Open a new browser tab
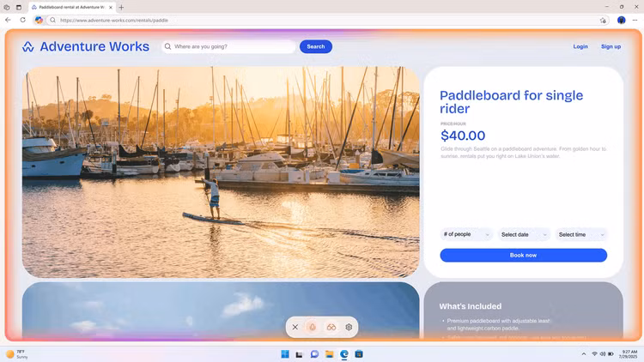 (x=121, y=7)
